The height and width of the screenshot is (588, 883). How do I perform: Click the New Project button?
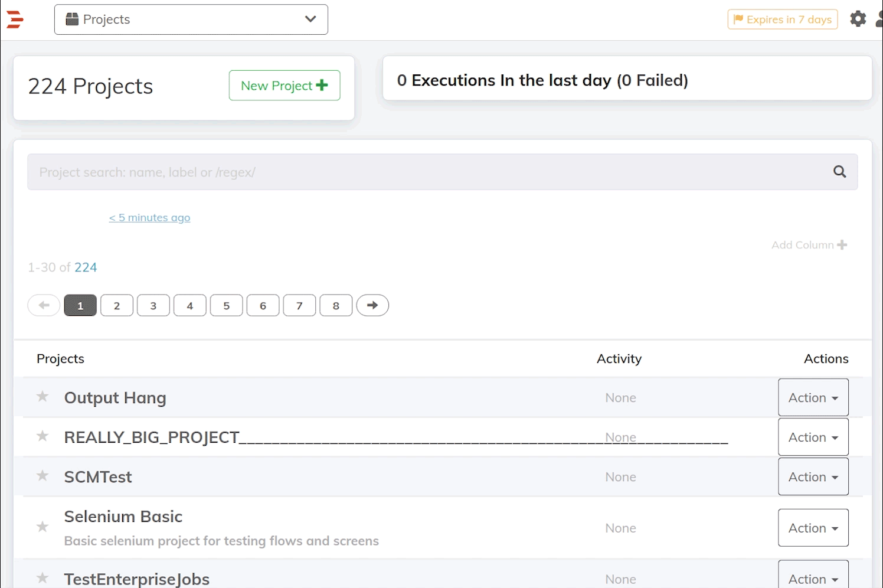coord(284,86)
